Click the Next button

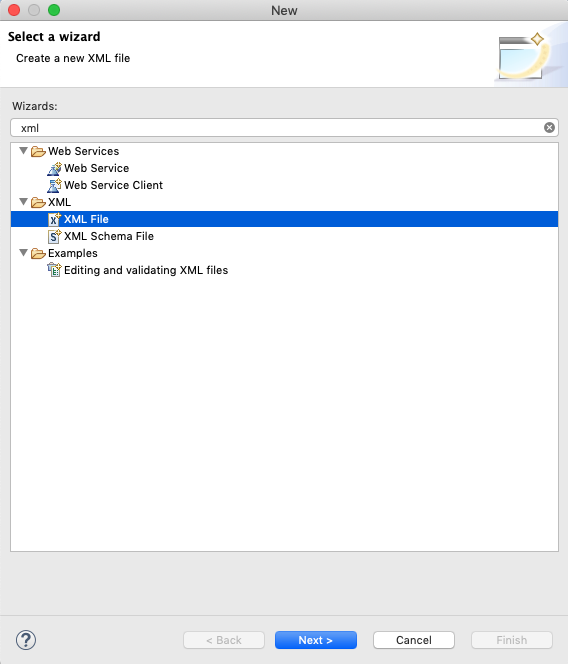coord(316,640)
